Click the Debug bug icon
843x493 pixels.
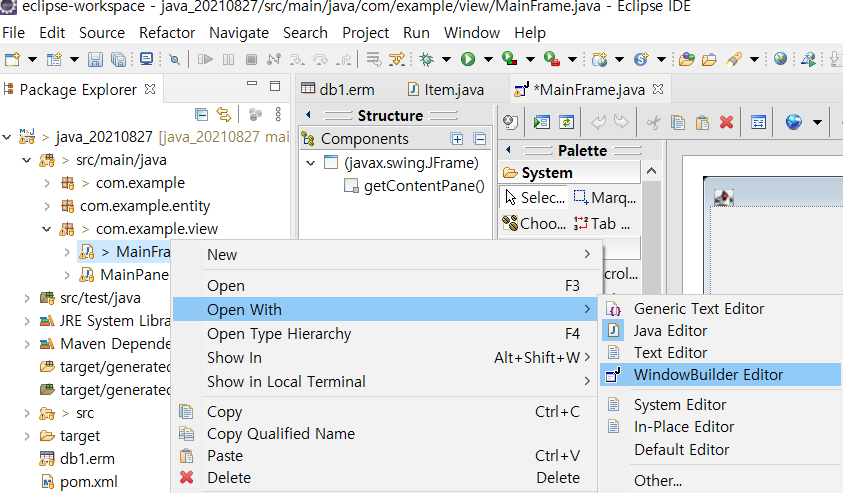427,59
